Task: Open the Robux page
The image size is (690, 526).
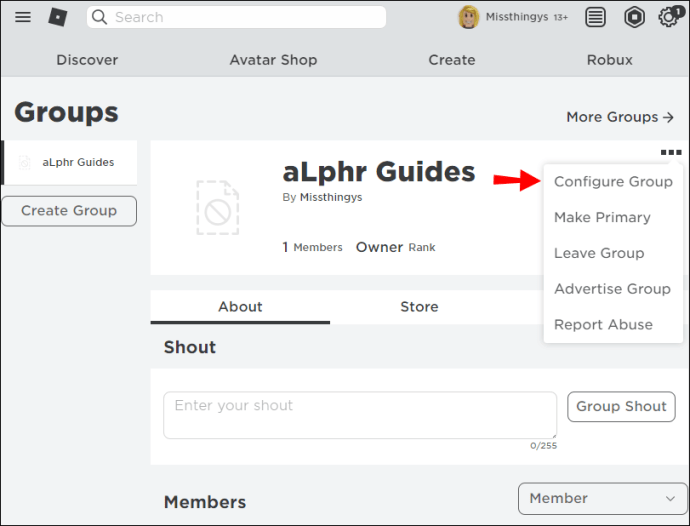Action: pyautogui.click(x=609, y=60)
